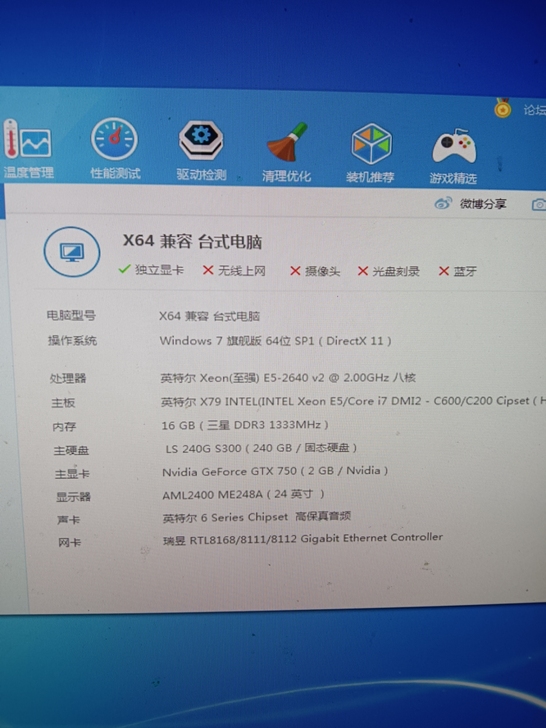546x728 pixels.
Task: Open the 论坛 forum link
Action: pos(534,110)
